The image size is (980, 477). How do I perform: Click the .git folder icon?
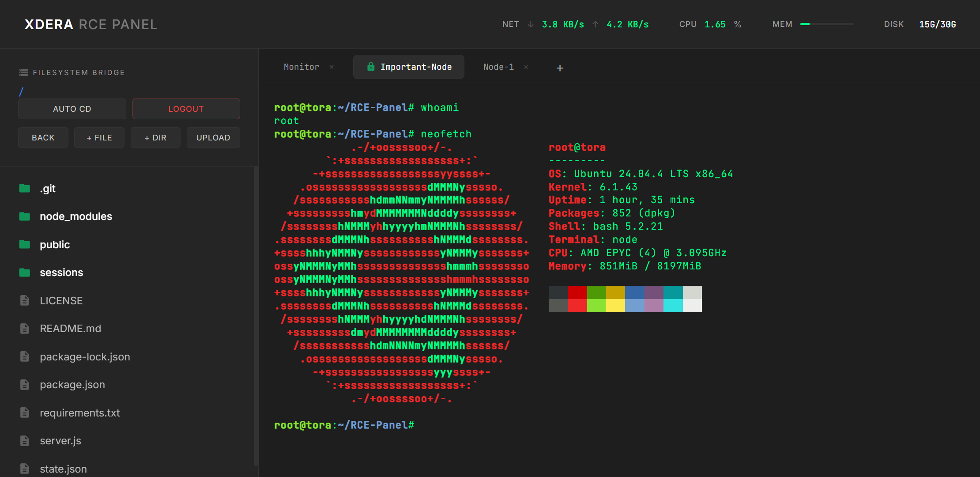(x=25, y=189)
